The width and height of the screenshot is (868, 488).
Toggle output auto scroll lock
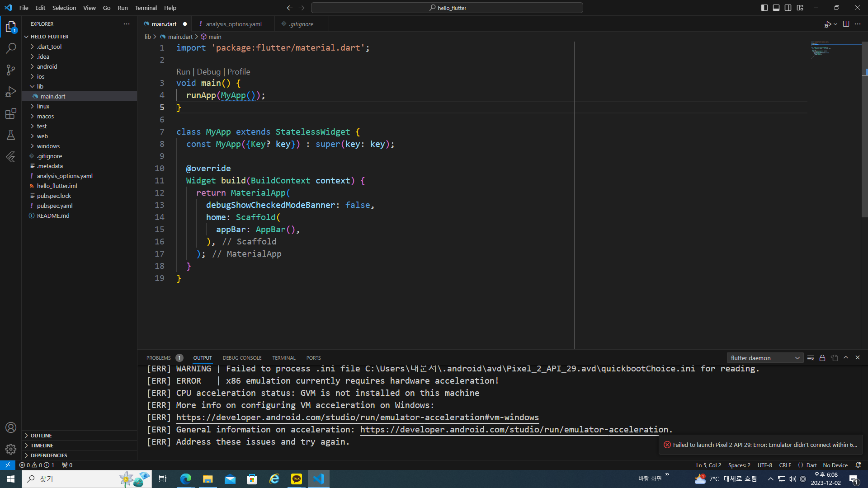pyautogui.click(x=822, y=358)
